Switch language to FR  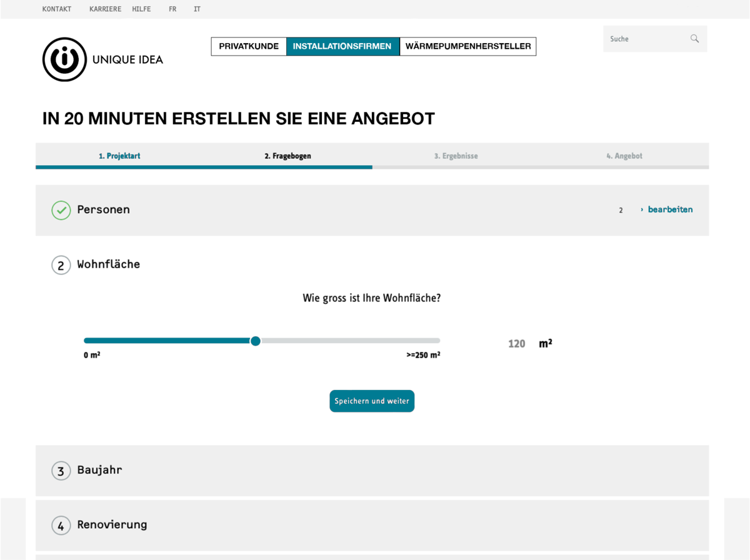172,9
